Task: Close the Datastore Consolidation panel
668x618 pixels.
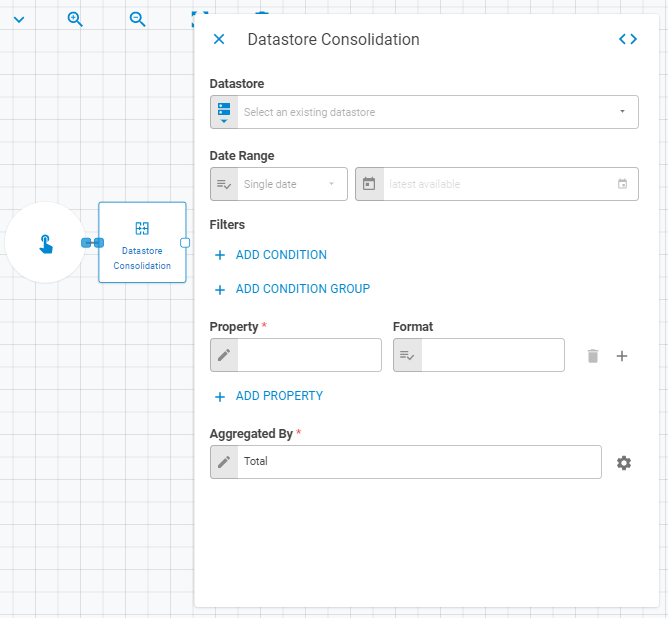Action: [x=219, y=39]
